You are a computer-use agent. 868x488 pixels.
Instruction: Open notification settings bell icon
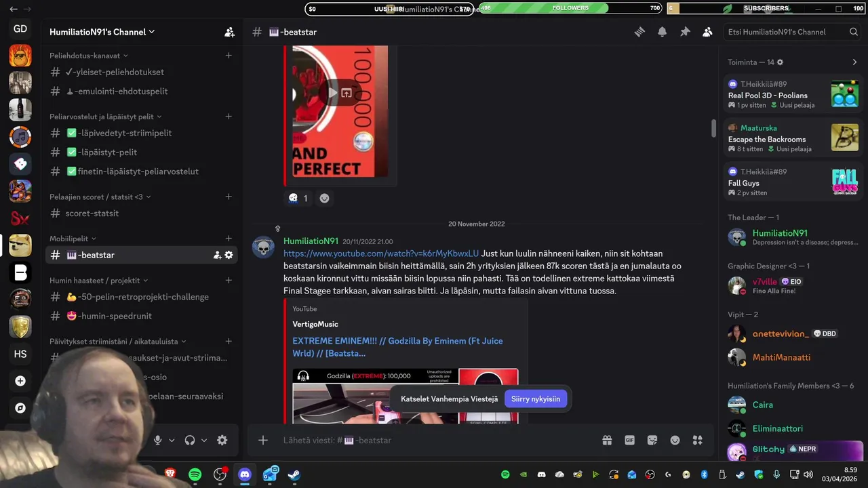[663, 32]
